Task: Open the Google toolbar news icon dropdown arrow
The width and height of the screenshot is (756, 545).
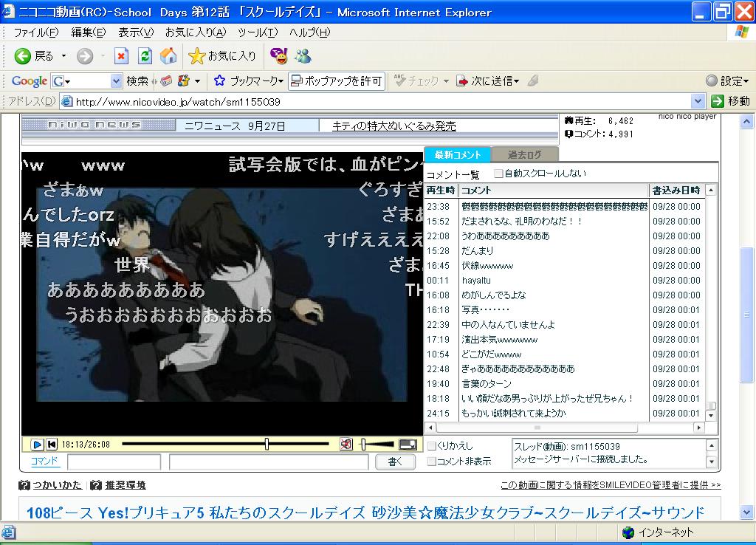Action: pos(197,81)
